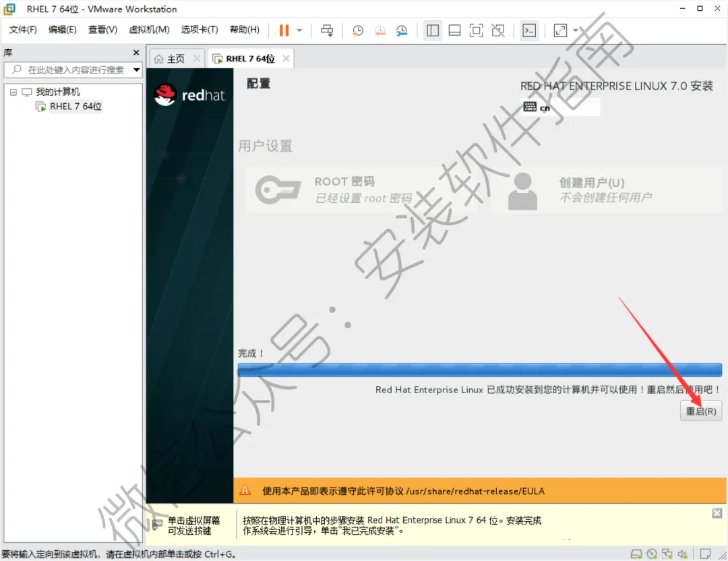Viewport: 728px width, 561px height.
Task: Click the 完成！ status text
Action: pos(251,353)
